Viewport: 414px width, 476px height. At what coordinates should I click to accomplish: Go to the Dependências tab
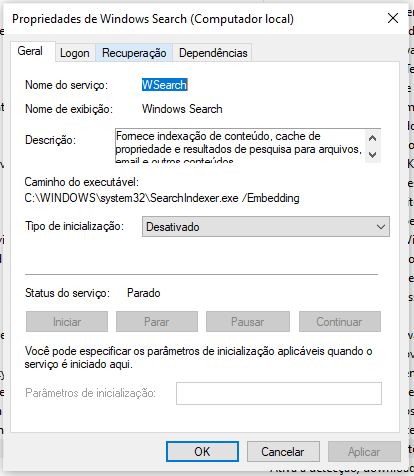pos(213,53)
